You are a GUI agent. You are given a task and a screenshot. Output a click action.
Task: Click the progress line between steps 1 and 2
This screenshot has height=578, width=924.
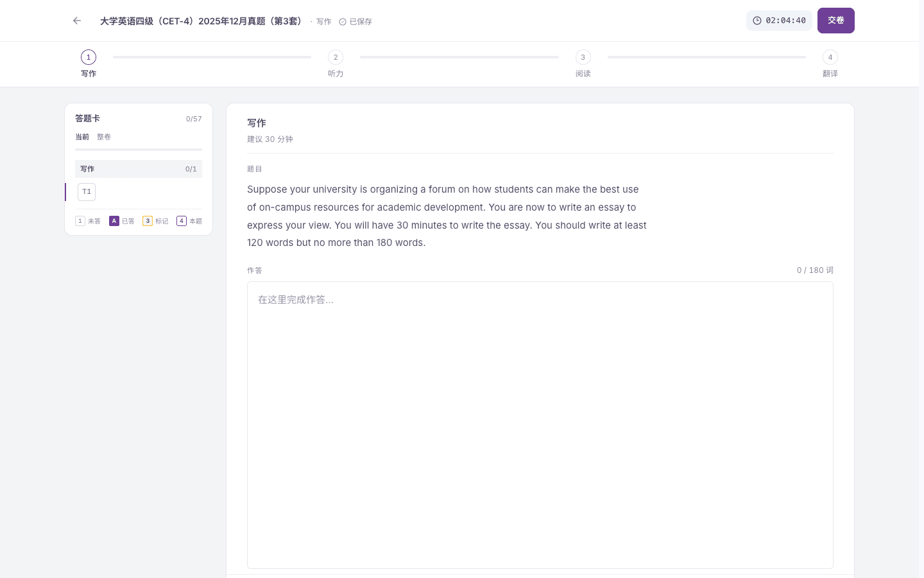pos(212,57)
